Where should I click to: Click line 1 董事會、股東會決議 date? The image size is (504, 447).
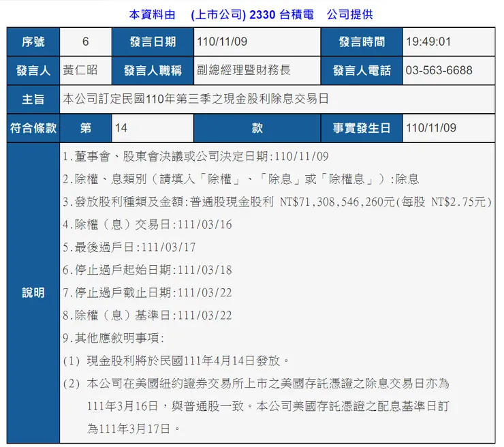(195, 157)
